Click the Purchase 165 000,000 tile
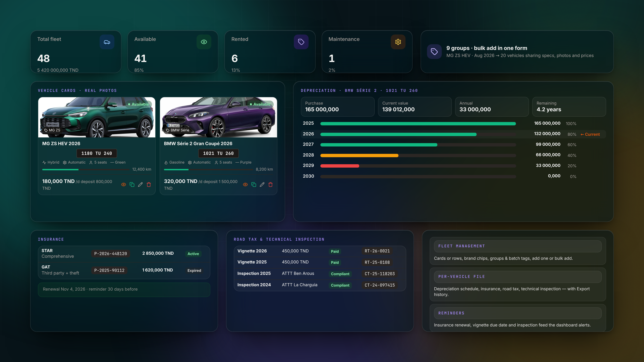The height and width of the screenshot is (362, 644). [x=338, y=107]
